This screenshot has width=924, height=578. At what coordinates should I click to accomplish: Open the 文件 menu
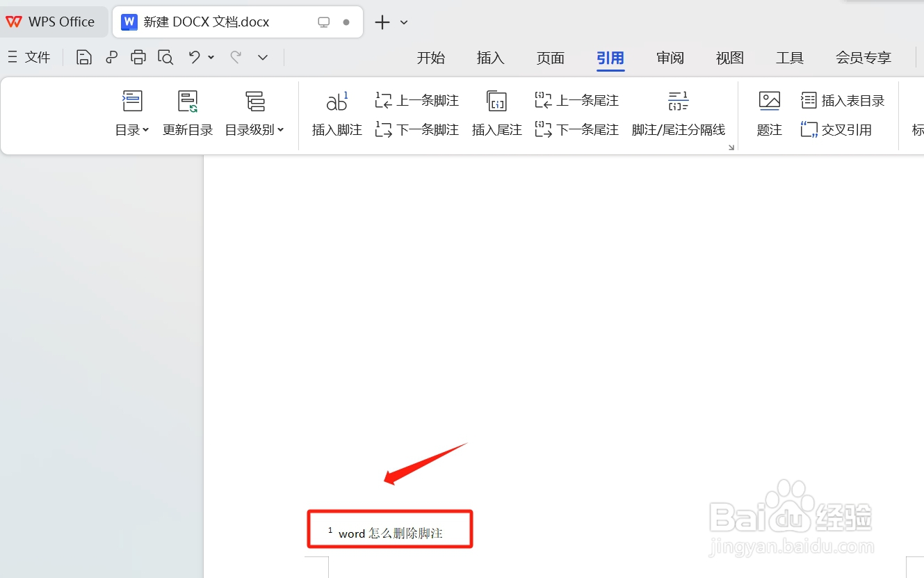pos(38,57)
